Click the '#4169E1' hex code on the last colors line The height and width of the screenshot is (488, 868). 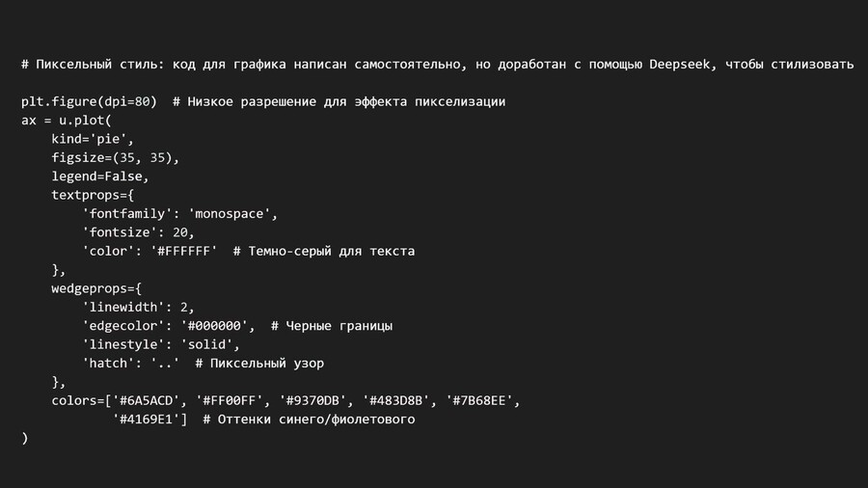(149, 420)
